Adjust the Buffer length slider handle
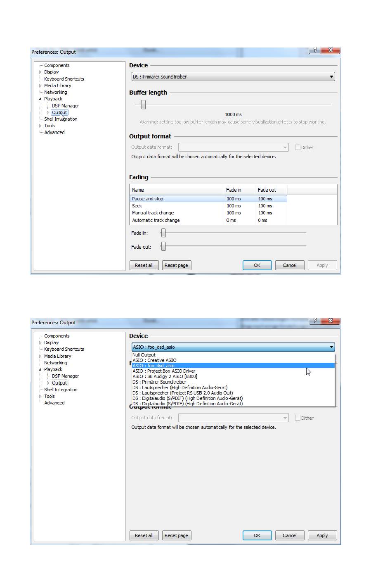Viewport: 392px width, 573px height. pyautogui.click(x=143, y=105)
